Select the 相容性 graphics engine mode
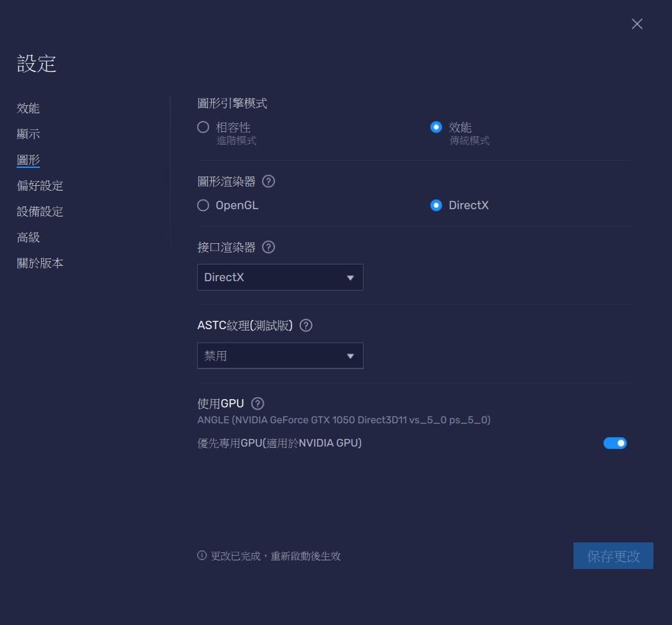This screenshot has width=672, height=625. 204,127
